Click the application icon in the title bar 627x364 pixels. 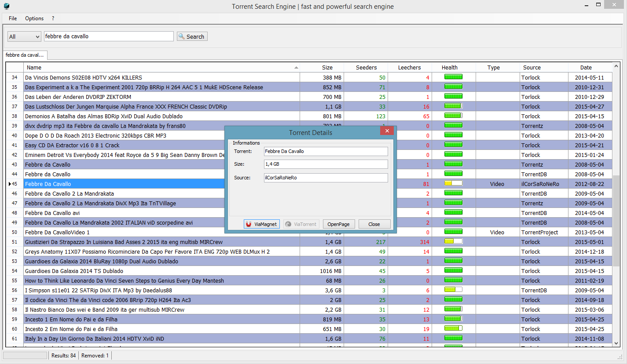click(6, 6)
